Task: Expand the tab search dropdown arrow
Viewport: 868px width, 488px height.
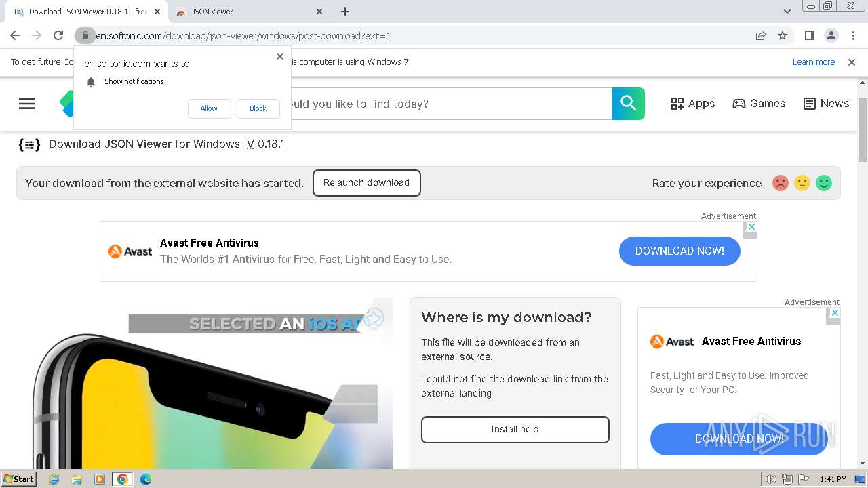Action: [x=787, y=12]
